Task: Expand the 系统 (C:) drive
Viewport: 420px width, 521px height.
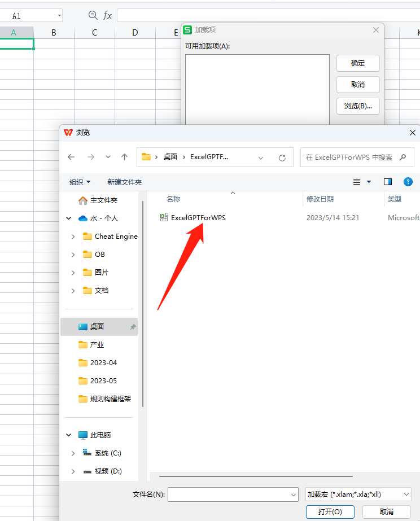Action: [73, 453]
